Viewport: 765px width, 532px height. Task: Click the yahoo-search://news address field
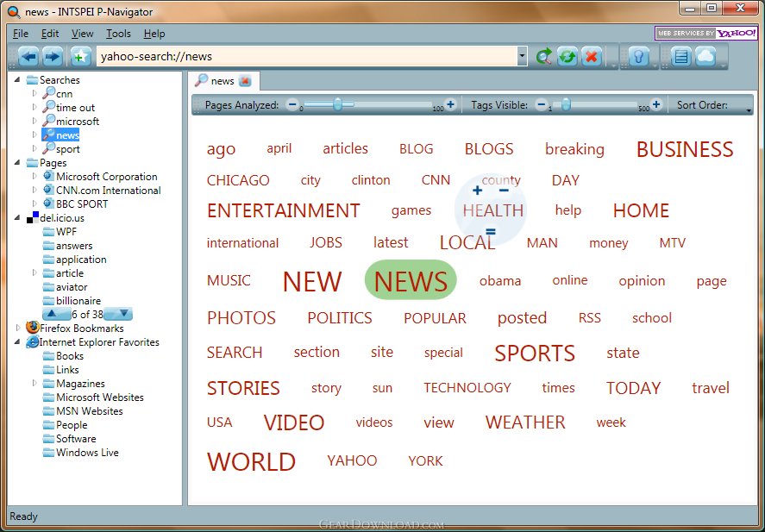pos(307,57)
